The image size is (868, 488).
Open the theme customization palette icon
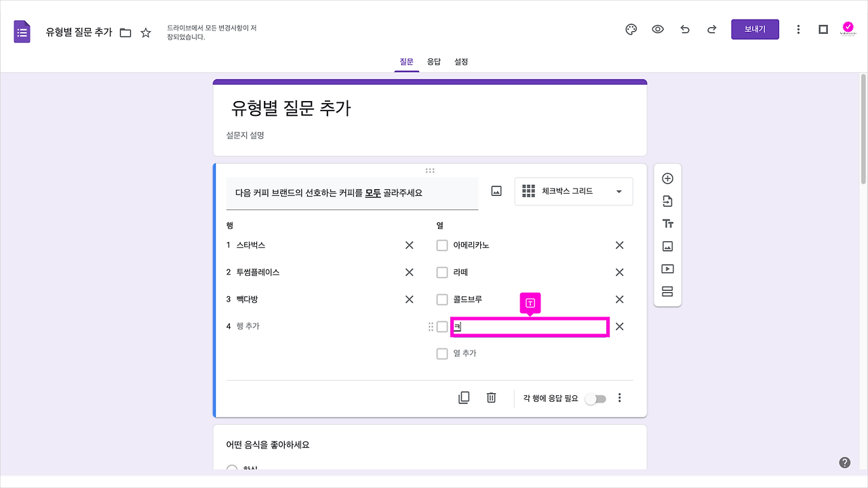[631, 29]
